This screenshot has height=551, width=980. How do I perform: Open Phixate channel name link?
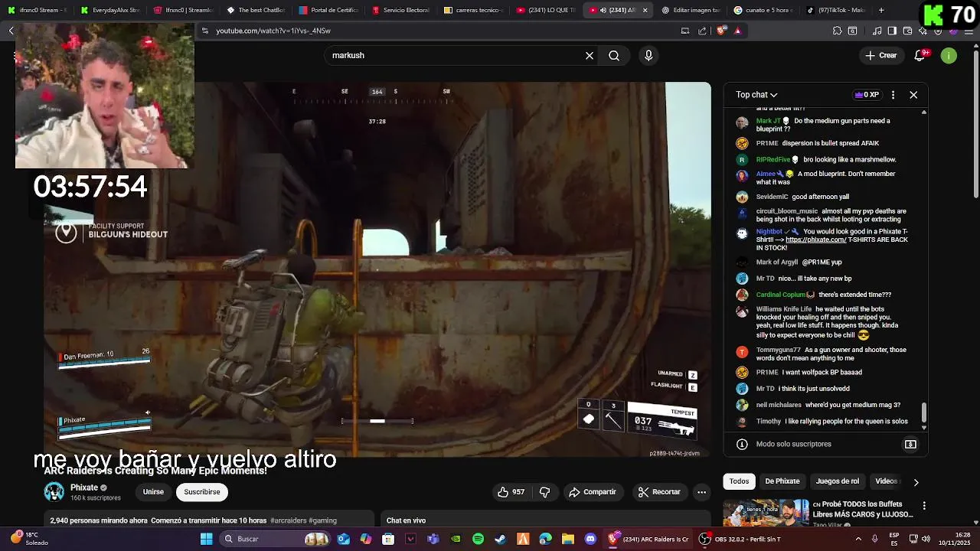[84, 487]
